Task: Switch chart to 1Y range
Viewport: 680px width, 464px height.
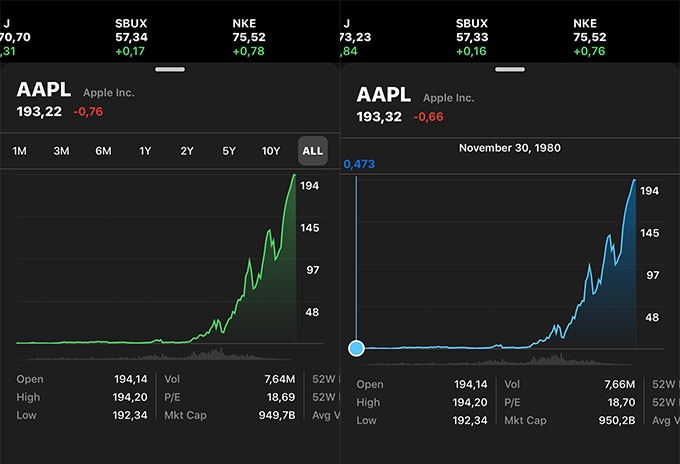Action: [x=145, y=151]
